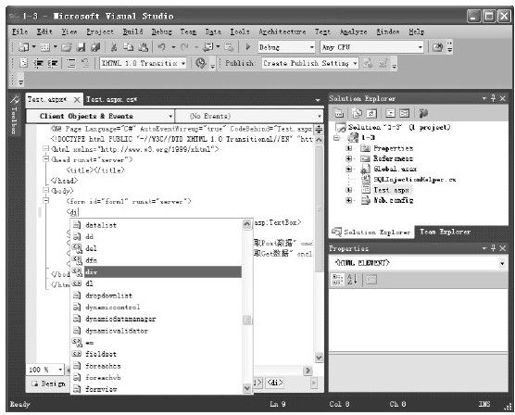
Task: Click the Decrease Indent icon
Action: click(38, 63)
